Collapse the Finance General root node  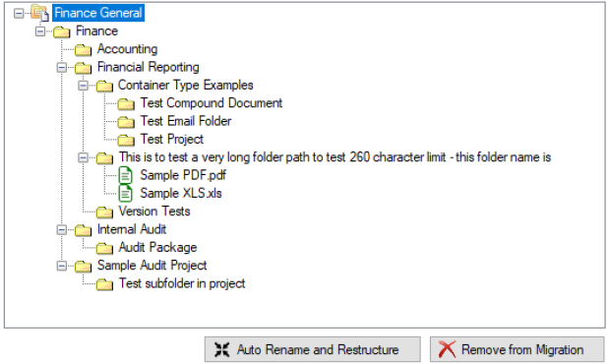click(19, 13)
